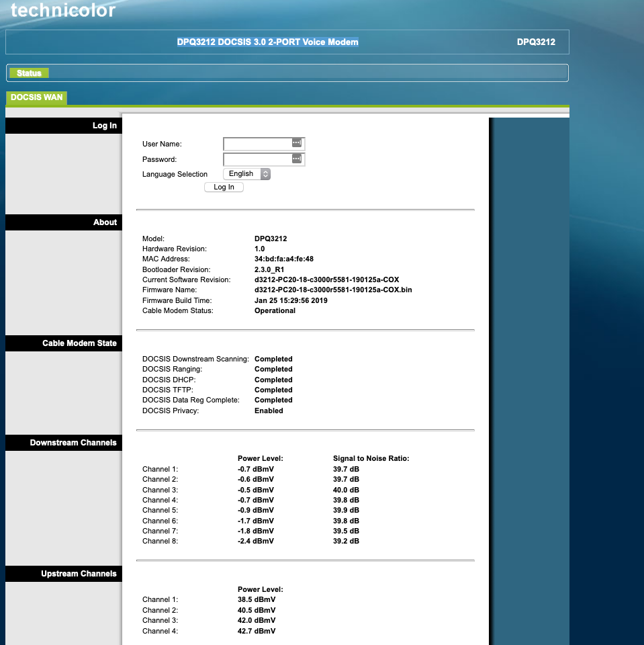Focus the Password input field
Screen dimensions: 644x645
(264, 159)
